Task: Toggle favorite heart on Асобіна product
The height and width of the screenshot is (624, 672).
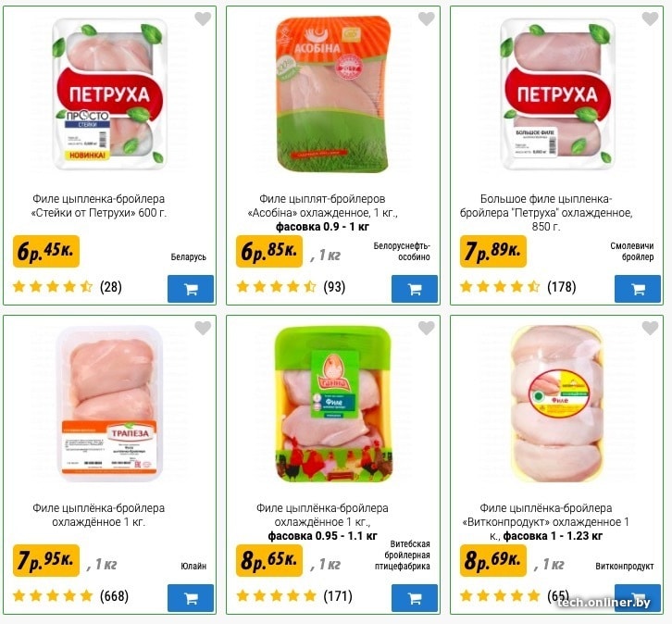Action: point(427,19)
